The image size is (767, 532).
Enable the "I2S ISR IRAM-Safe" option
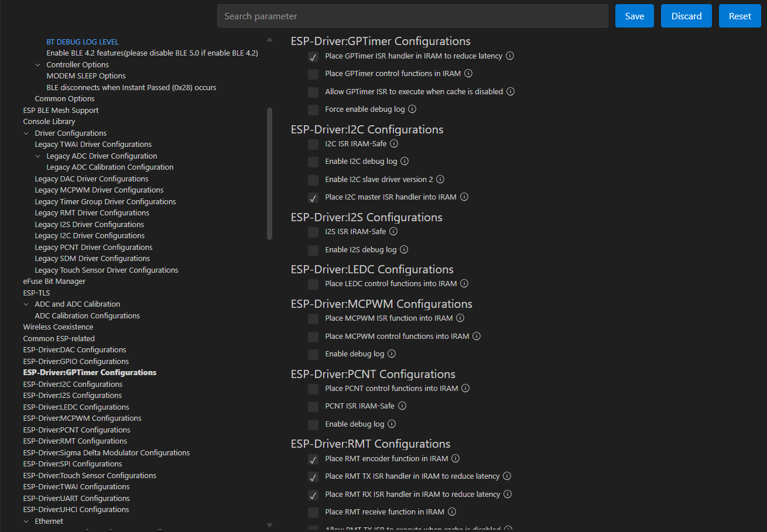[x=313, y=232]
